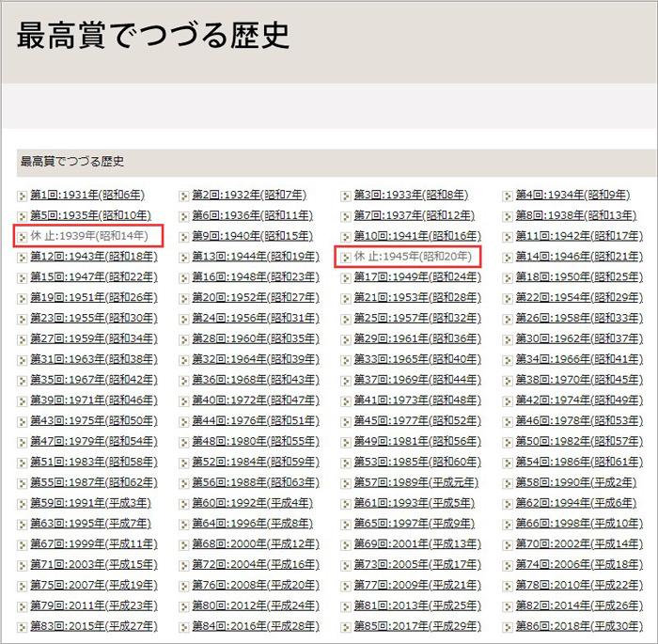Go to 第8回:1938年(昭和13年)
This screenshot has height=644, width=658.
(576, 215)
